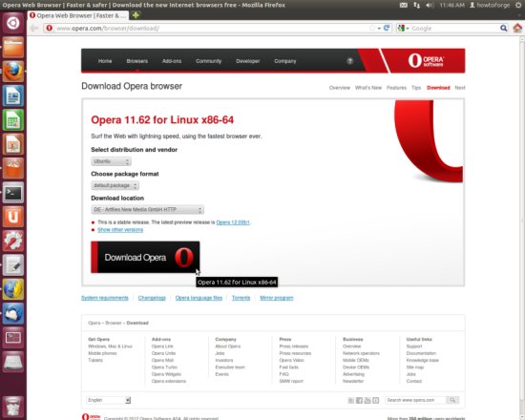This screenshot has width=525, height=420.
Task: Click the Opera site identity icon in address bar
Action: point(50,28)
